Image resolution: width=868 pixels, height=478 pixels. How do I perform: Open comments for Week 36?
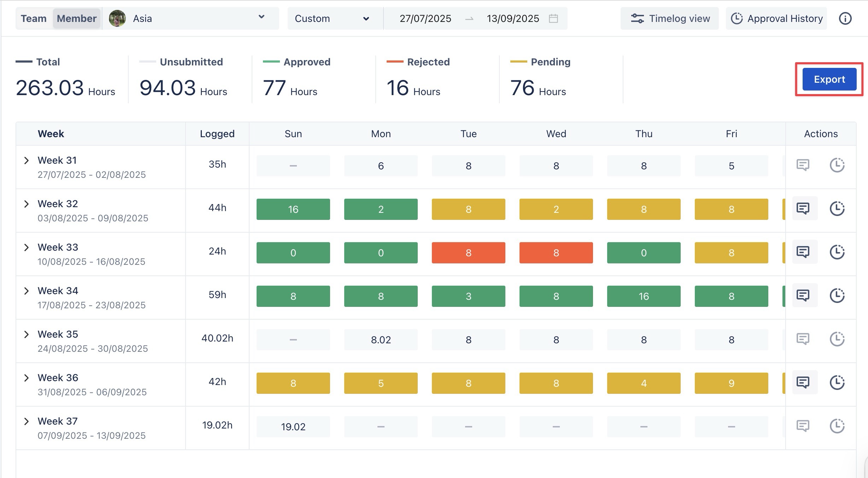(803, 383)
